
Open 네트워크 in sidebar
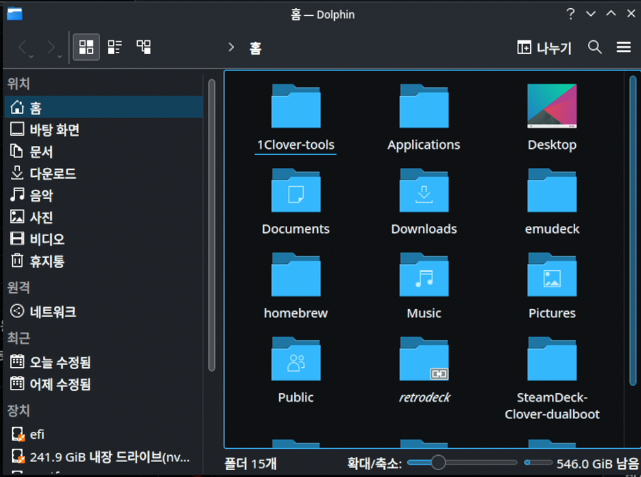coord(104,312)
